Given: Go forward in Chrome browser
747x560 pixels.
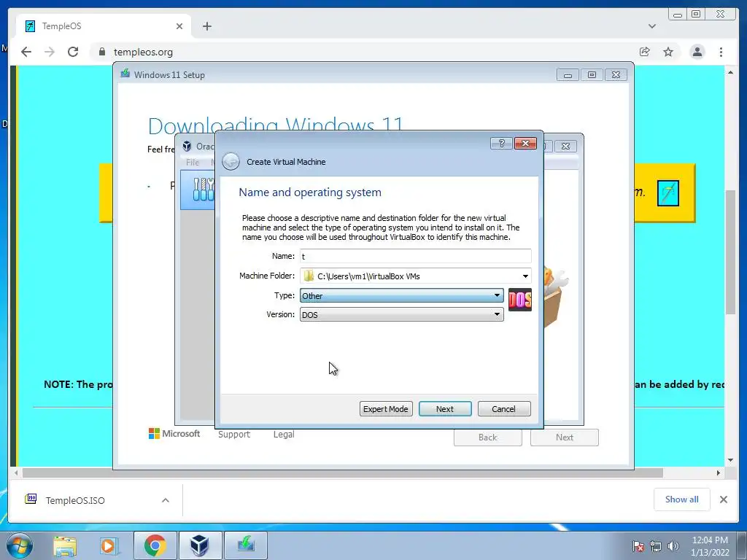Looking at the screenshot, I should tap(50, 52).
